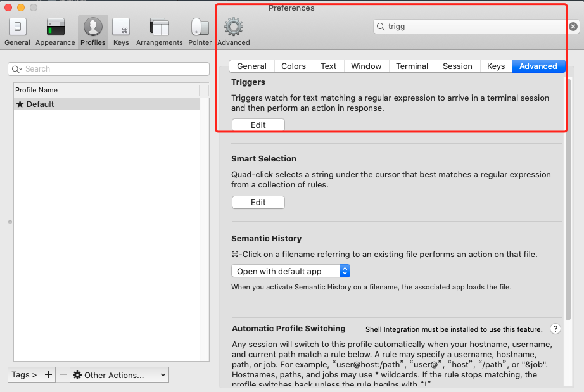Open the Semantic History action dropdown
584x392 pixels.
pos(291,271)
